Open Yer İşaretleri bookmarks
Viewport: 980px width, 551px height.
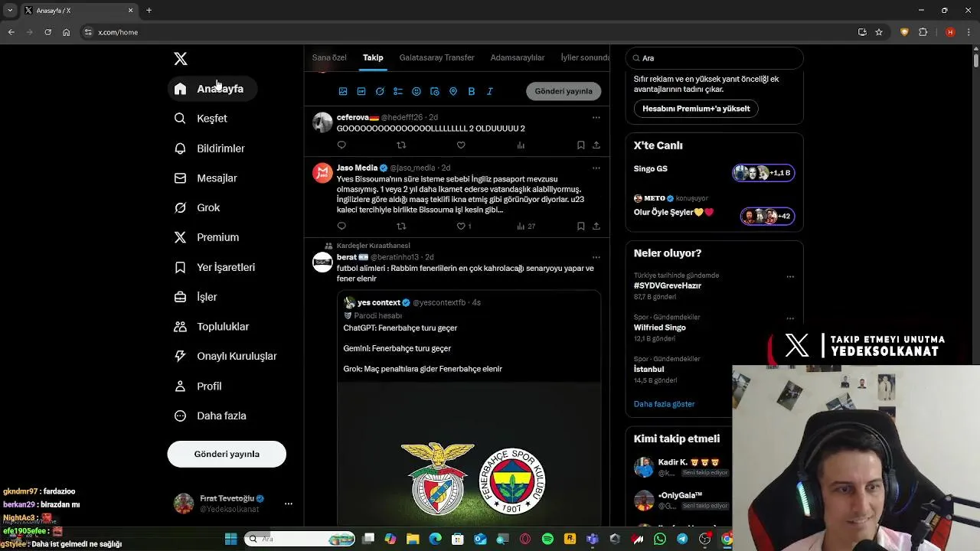click(214, 267)
